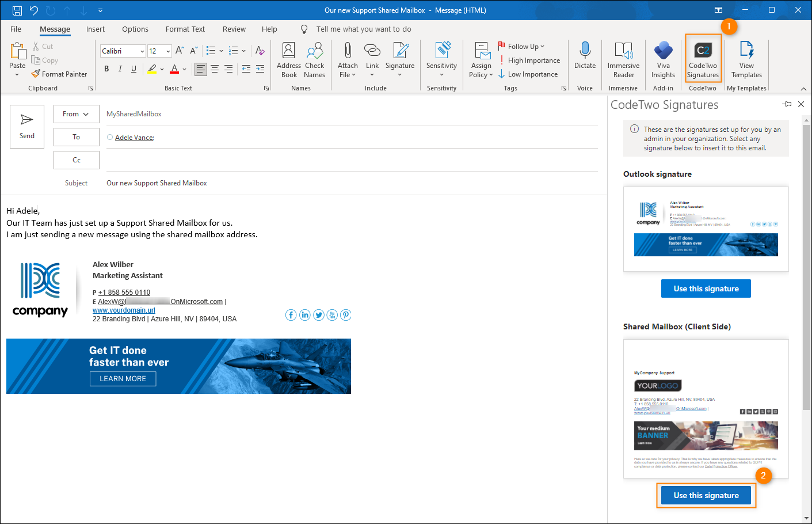This screenshot has height=524, width=812.
Task: Click the Cc button
Action: coord(77,160)
